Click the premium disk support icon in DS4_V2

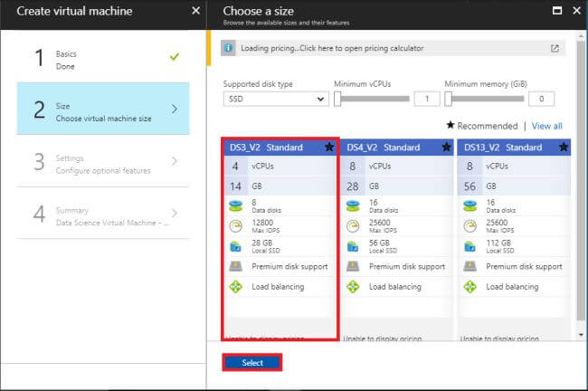tap(353, 267)
